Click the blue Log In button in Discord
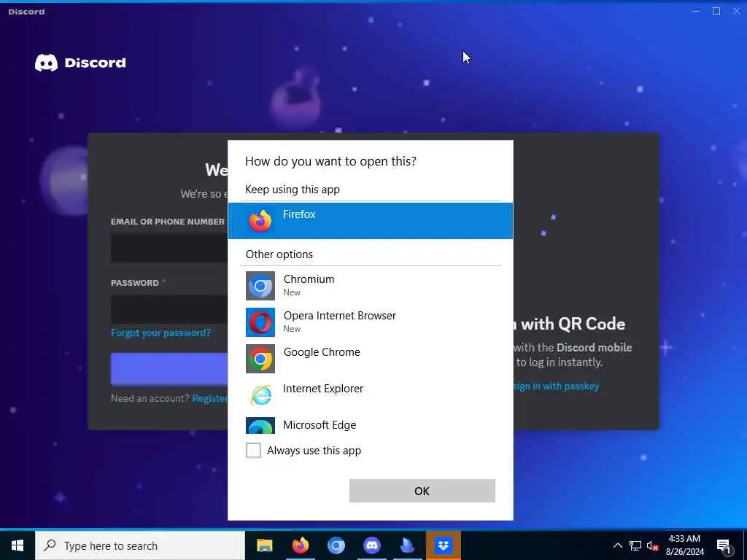747x560 pixels. tap(169, 368)
